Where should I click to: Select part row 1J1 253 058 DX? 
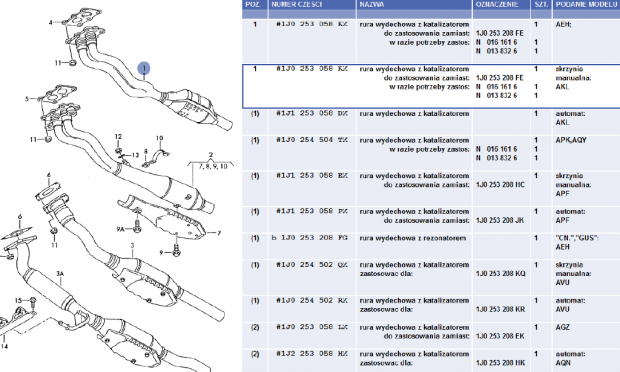431,122
